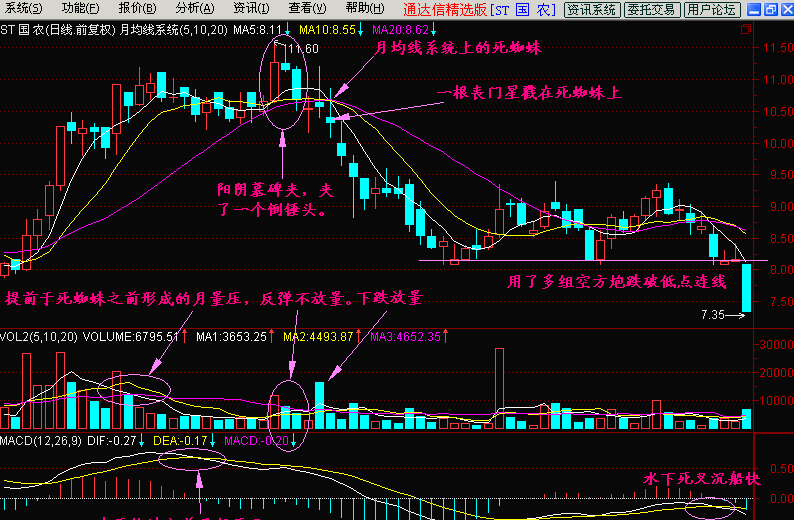Open the 系统(S) menu
804x520 pixels.
[x=24, y=8]
